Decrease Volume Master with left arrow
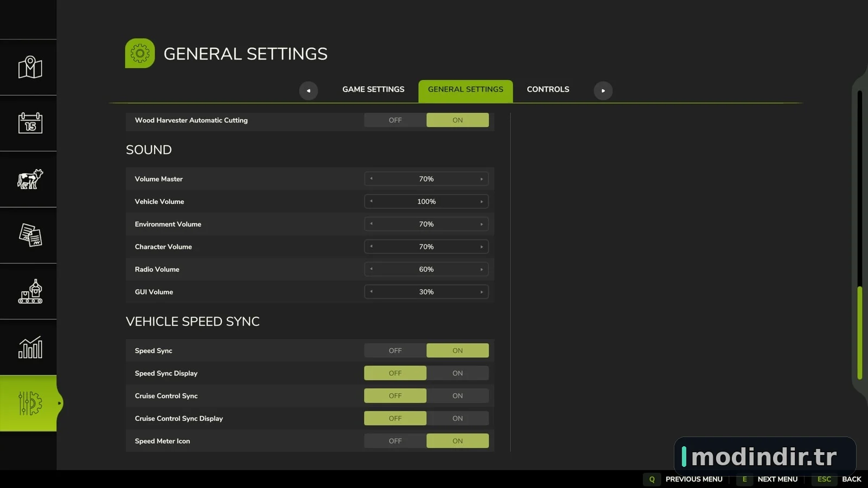This screenshot has height=488, width=868. 371,179
